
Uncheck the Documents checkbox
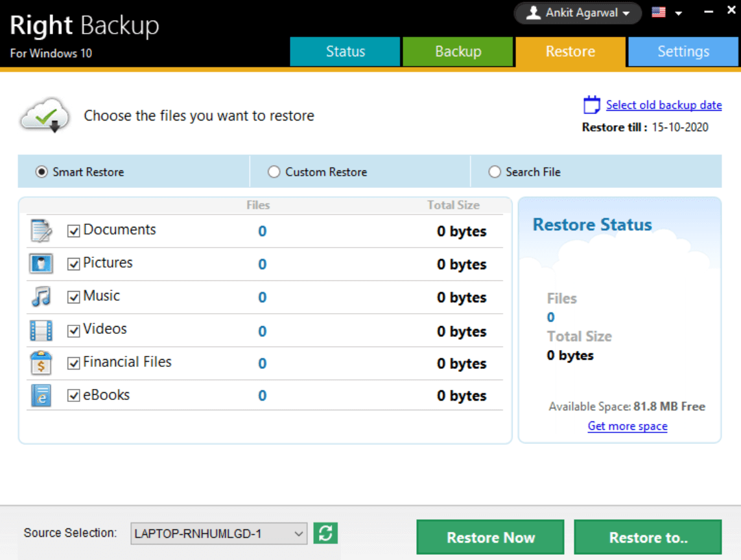[x=74, y=231]
